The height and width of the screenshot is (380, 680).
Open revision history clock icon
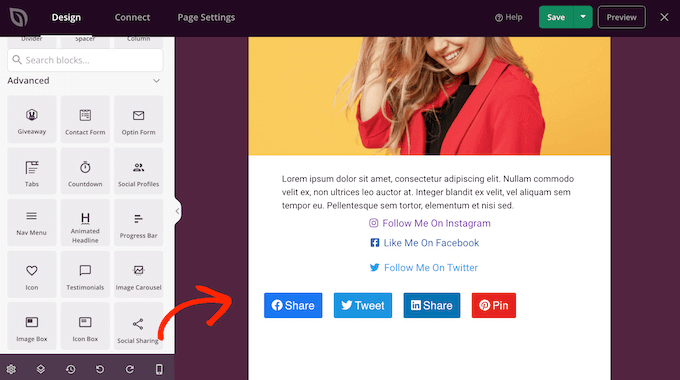71,369
